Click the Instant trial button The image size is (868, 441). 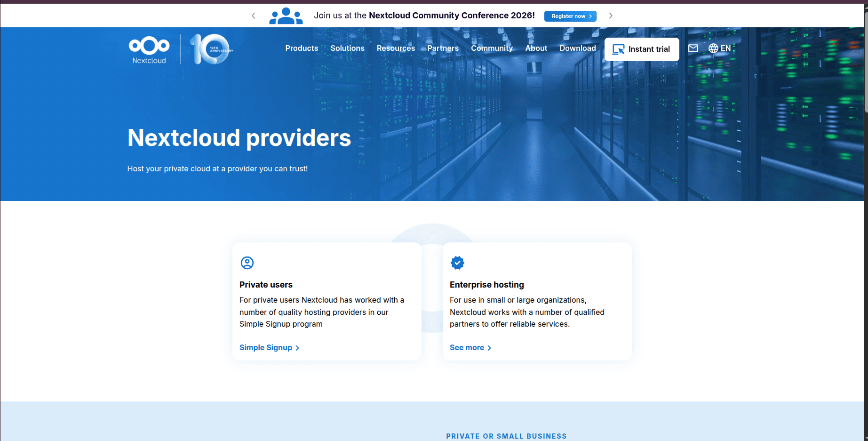[x=642, y=49]
